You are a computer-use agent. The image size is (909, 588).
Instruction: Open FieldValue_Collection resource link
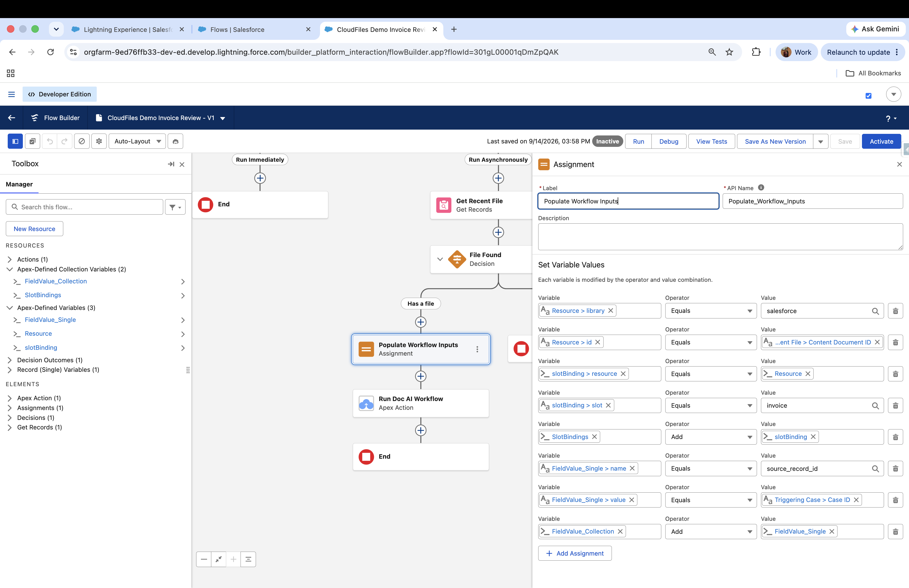coord(56,281)
